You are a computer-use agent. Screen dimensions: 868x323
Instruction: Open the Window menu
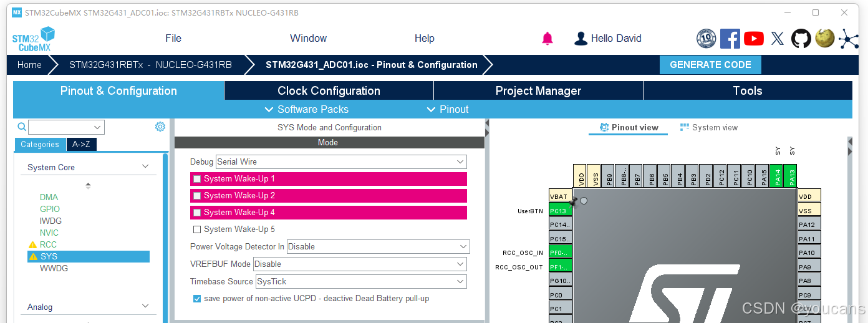tap(308, 39)
